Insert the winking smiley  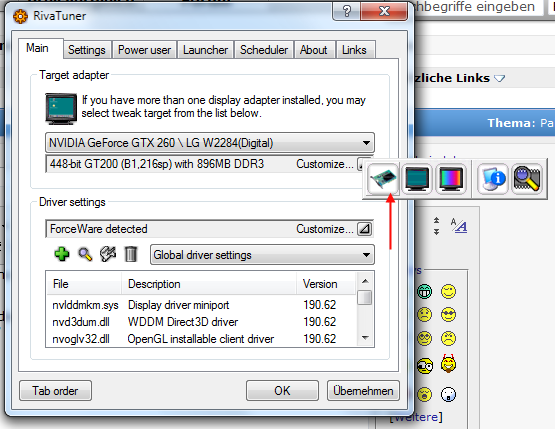pos(448,292)
